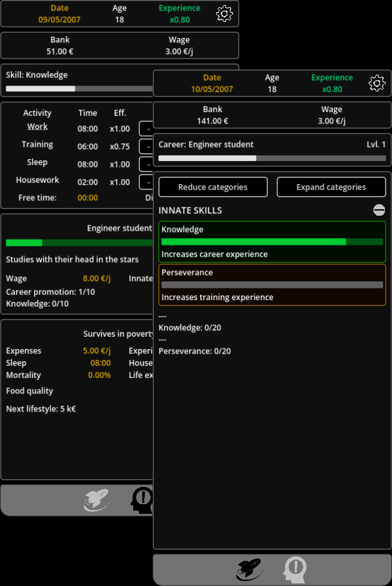Click Knowledge: 0/20 requirement text
Viewport: 392px width, 586px height.
tap(190, 328)
